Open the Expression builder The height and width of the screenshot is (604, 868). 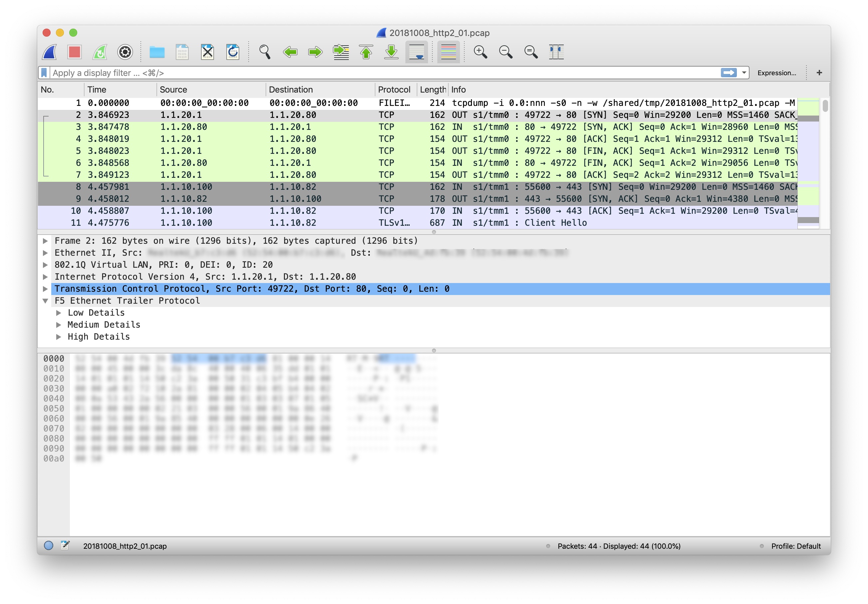[x=776, y=72]
